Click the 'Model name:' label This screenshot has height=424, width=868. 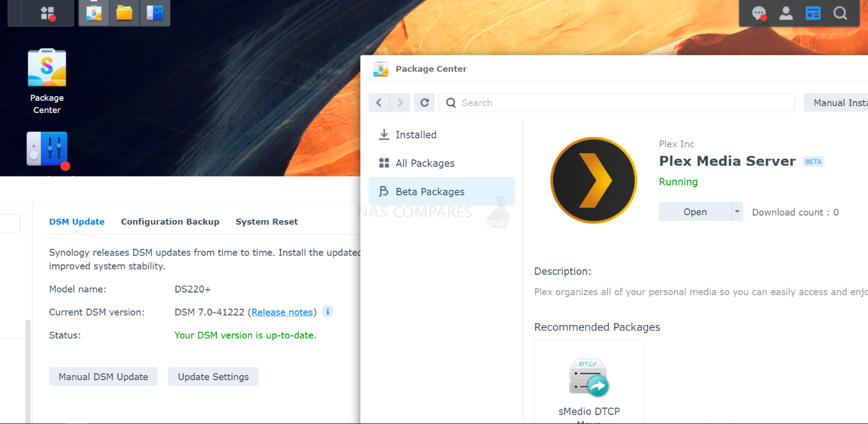pyautogui.click(x=78, y=289)
